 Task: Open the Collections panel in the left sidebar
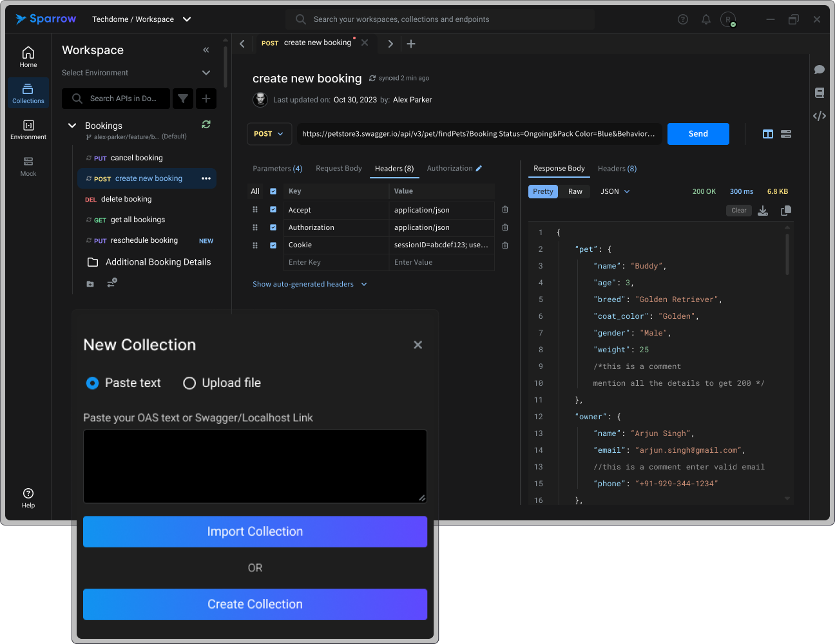(x=28, y=93)
